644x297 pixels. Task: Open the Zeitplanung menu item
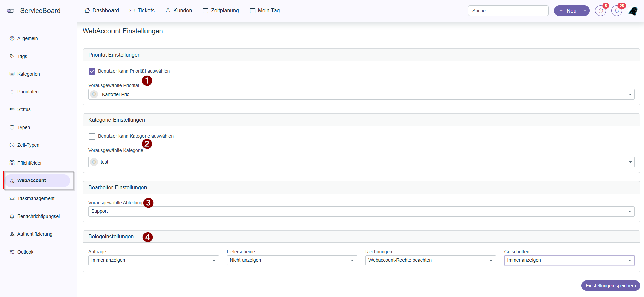pyautogui.click(x=221, y=11)
